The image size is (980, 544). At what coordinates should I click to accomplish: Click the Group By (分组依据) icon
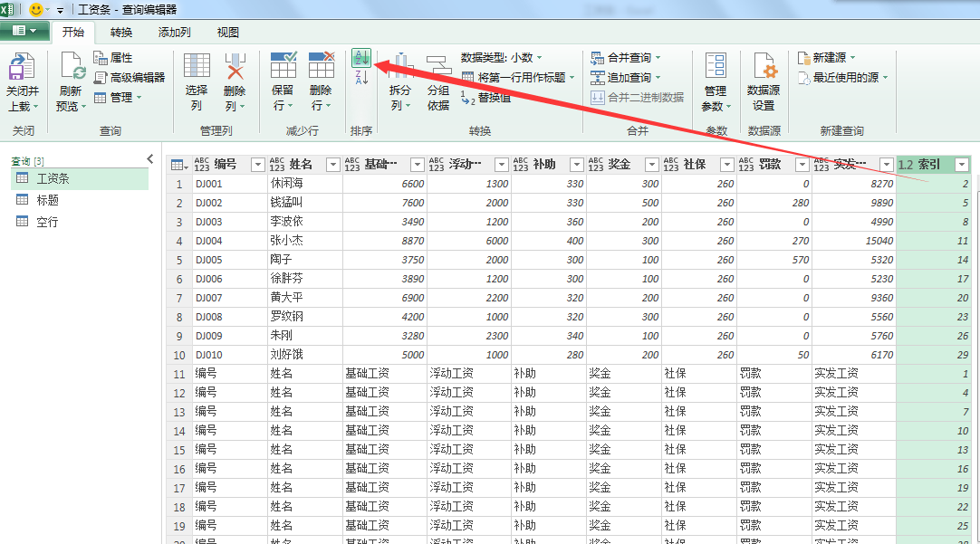point(438,66)
